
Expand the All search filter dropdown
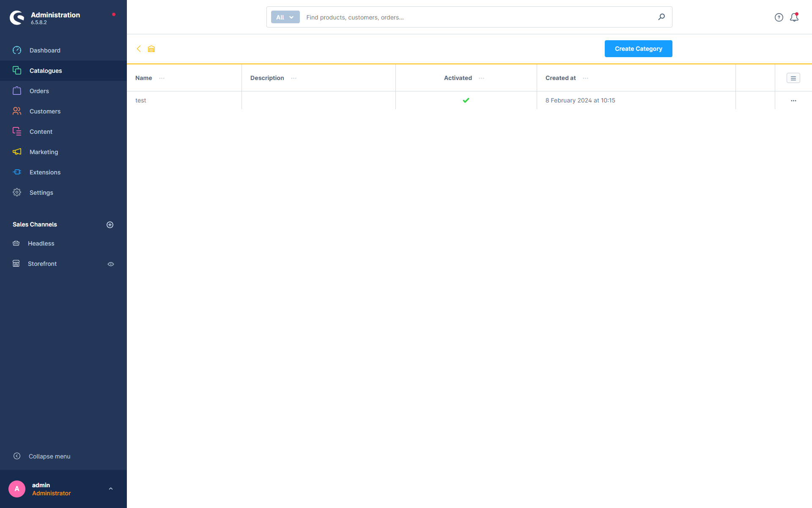[285, 17]
